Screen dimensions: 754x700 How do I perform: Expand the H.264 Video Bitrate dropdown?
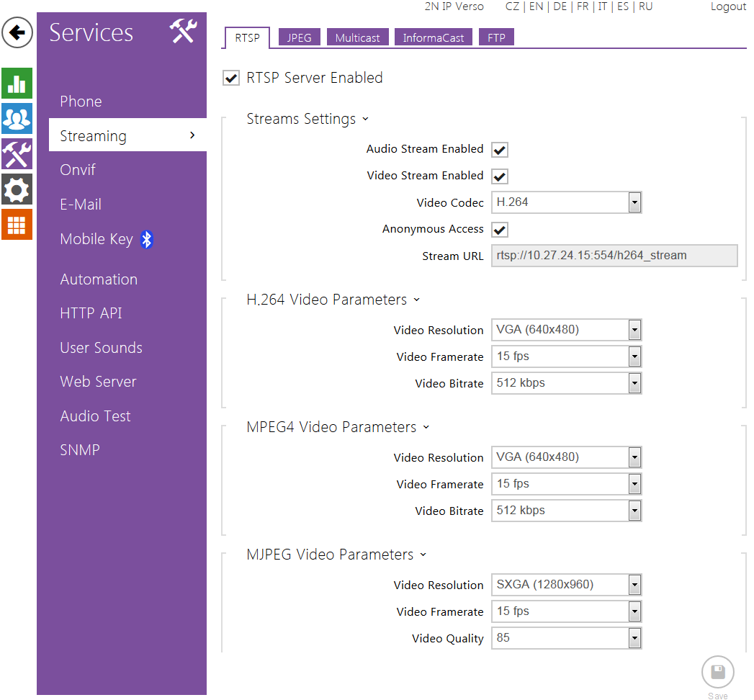(566, 383)
